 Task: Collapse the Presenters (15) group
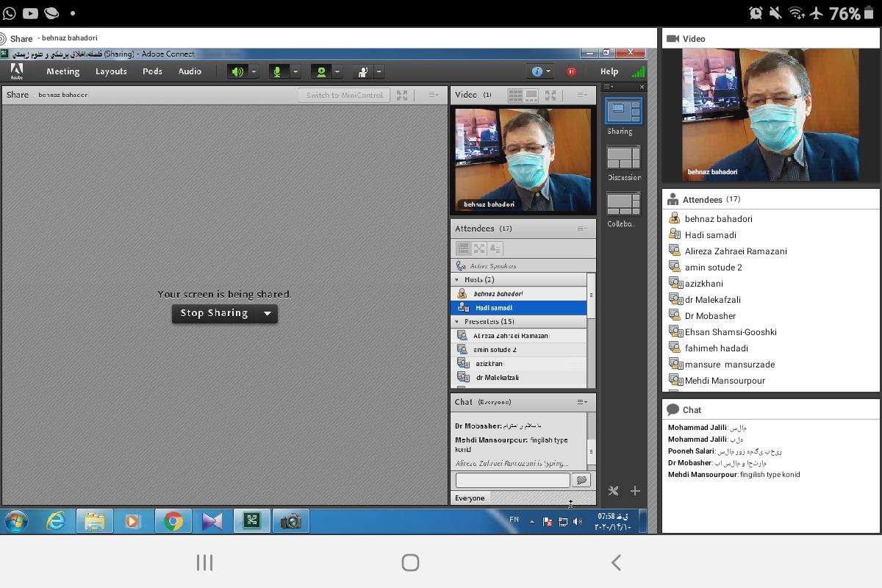457,322
